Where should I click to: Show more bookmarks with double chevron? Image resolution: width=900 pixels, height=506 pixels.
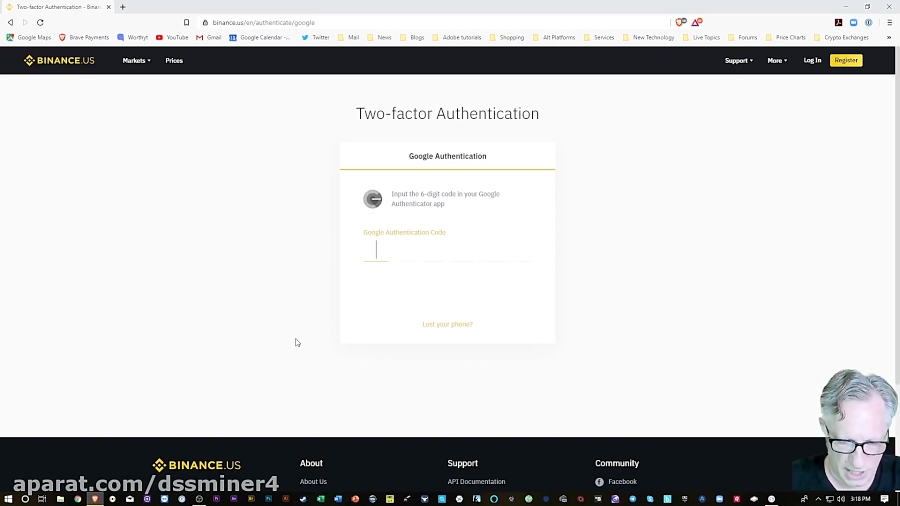(889, 37)
